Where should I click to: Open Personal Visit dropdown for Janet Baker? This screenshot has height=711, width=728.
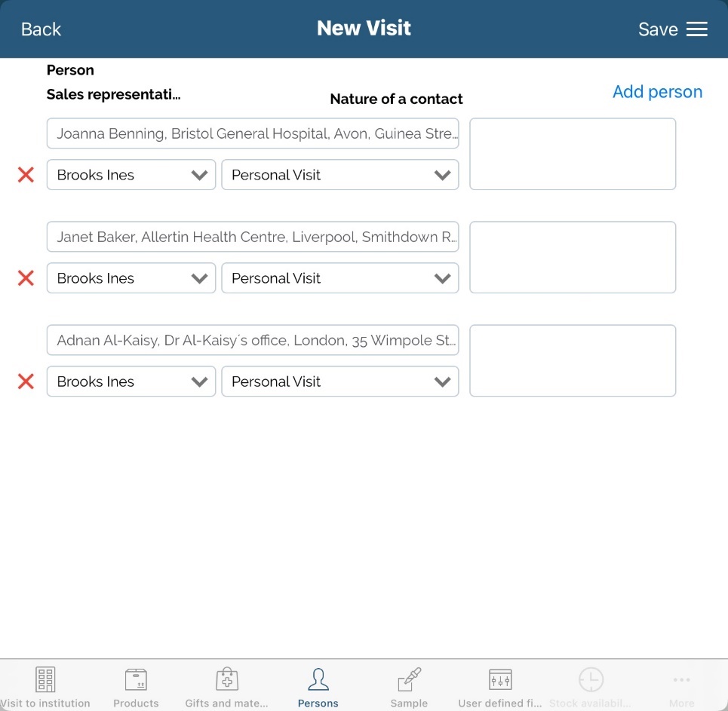point(339,278)
